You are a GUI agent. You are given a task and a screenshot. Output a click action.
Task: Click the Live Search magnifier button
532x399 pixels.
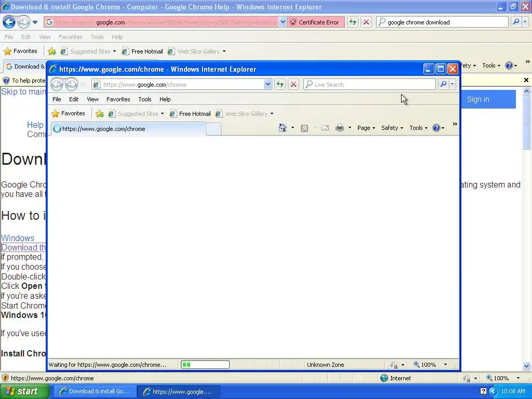coord(443,84)
